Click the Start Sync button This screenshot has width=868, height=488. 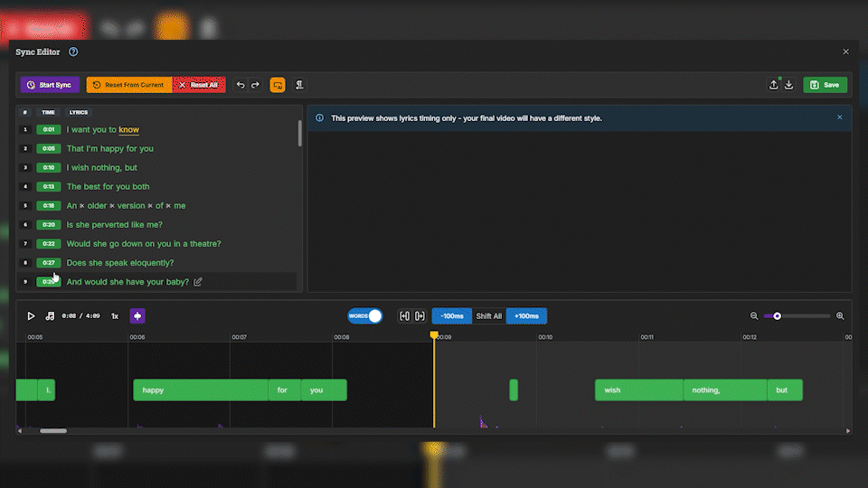click(50, 85)
